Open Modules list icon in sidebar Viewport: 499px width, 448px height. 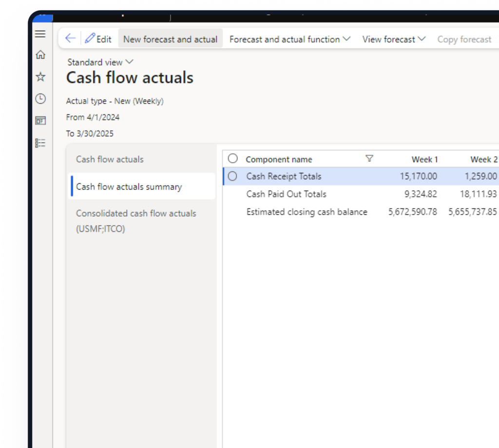[40, 143]
